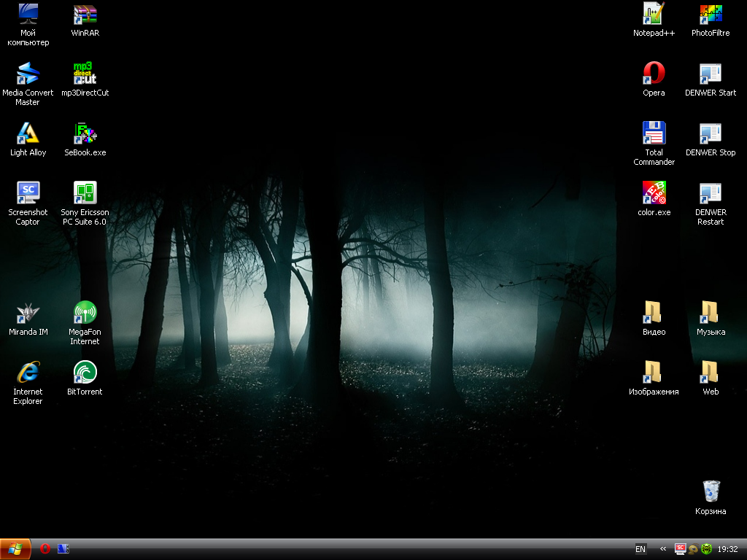Select the DENWER Restart shortcut
This screenshot has height=560, width=747.
(711, 193)
